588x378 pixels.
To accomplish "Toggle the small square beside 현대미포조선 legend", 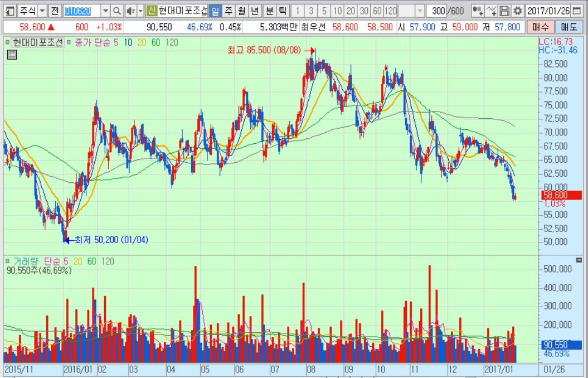I will 8,42.
